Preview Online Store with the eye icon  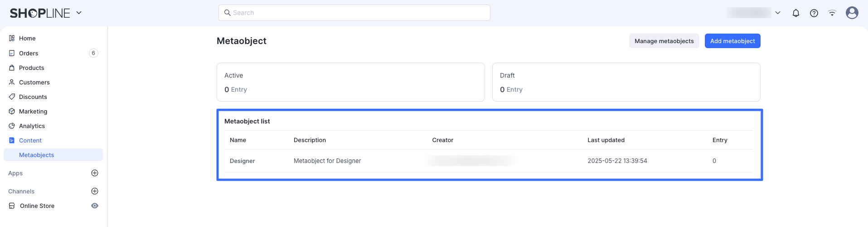(x=95, y=206)
